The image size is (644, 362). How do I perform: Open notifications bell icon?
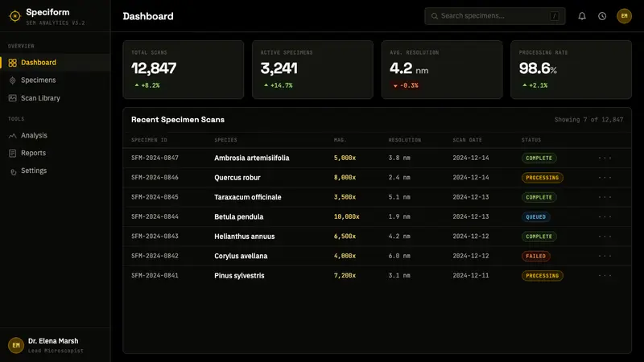point(582,16)
